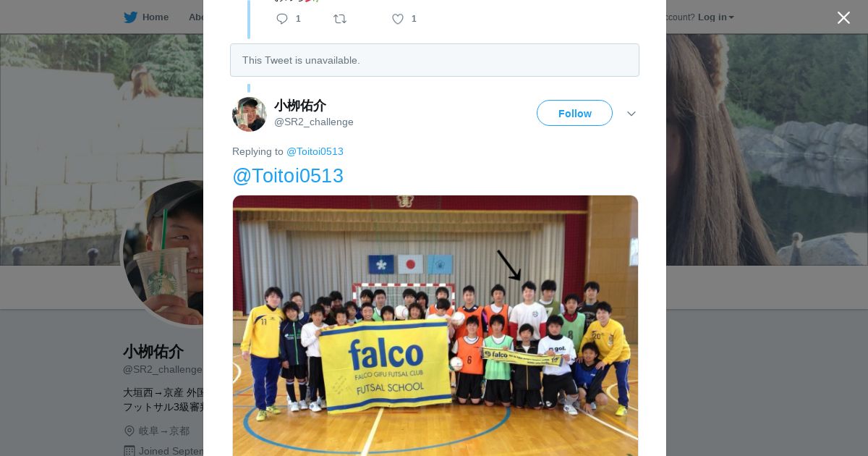Open the @Toitoi0513 link in Replying to
This screenshot has height=456, width=868.
(315, 151)
